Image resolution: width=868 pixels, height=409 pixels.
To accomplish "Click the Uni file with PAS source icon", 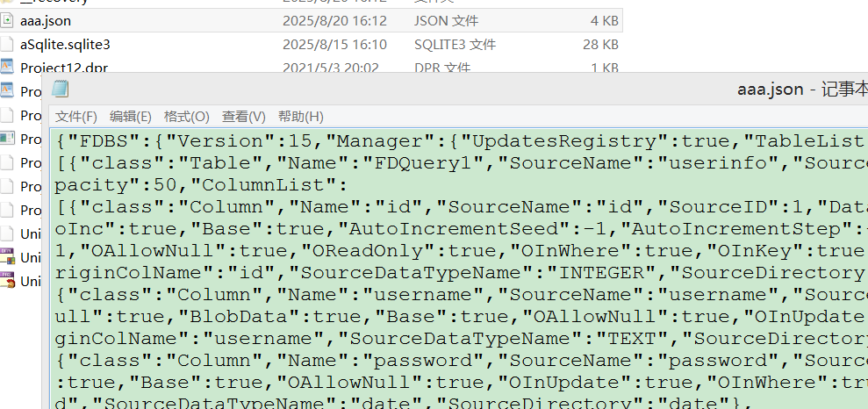I will click(x=7, y=281).
